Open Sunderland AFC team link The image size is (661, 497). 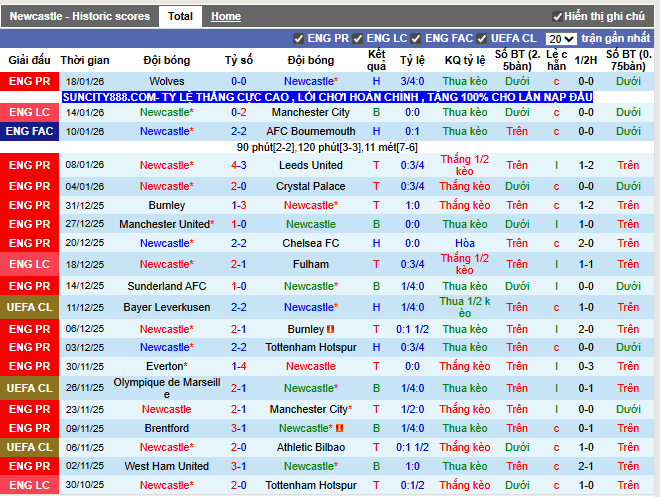pyautogui.click(x=167, y=286)
